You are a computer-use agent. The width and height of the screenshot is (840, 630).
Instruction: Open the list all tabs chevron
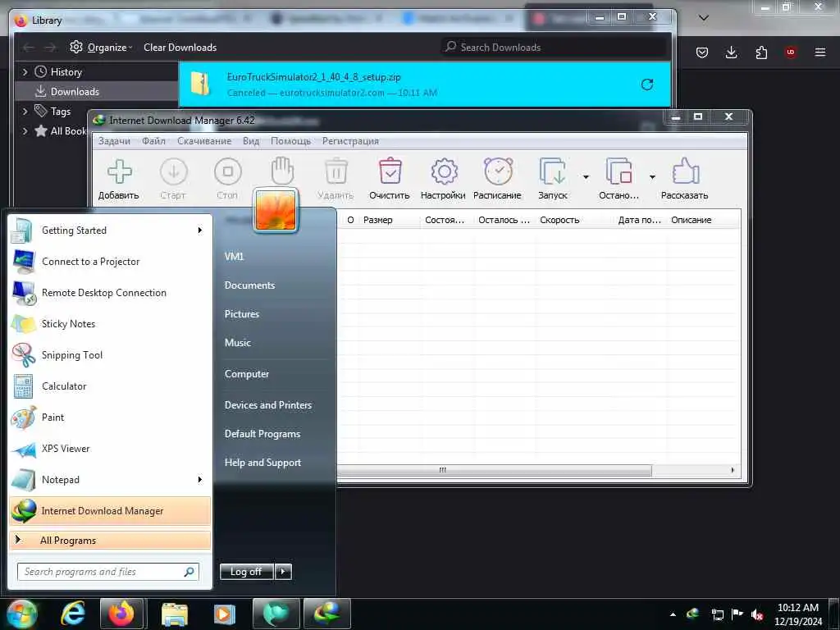pos(704,18)
